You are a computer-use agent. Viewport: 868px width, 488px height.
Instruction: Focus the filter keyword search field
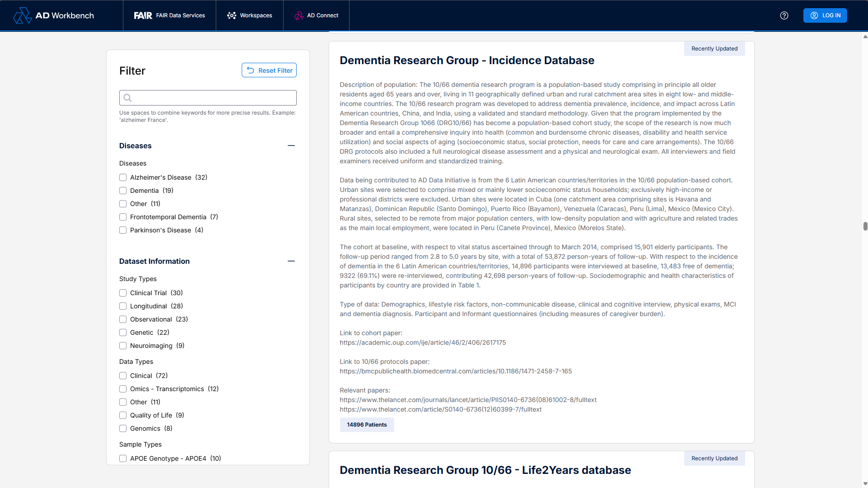click(214, 98)
